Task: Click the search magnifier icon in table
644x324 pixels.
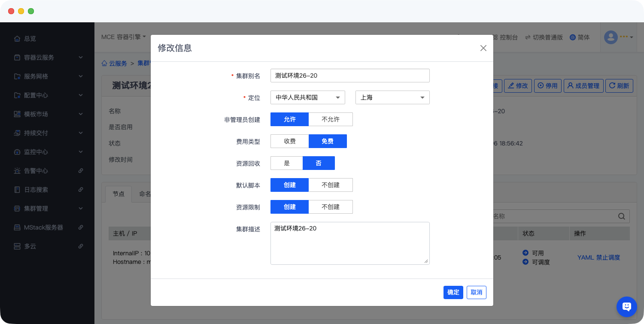Action: coord(621,216)
